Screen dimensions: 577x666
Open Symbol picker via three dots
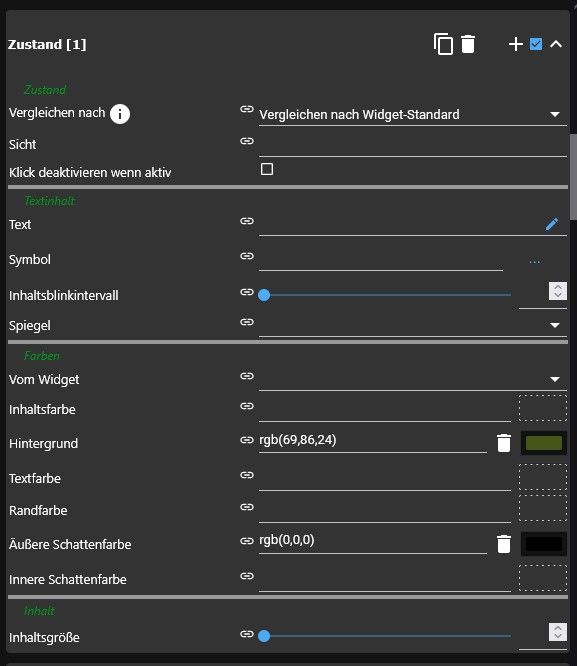point(535,261)
